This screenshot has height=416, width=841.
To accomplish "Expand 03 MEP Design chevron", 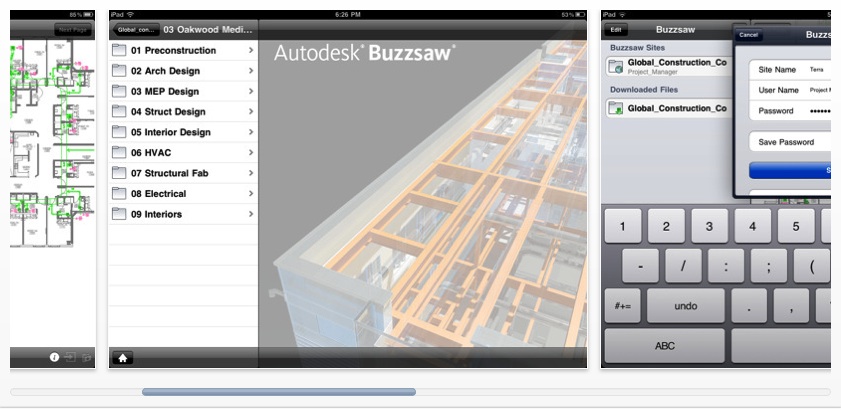I will pos(250,91).
